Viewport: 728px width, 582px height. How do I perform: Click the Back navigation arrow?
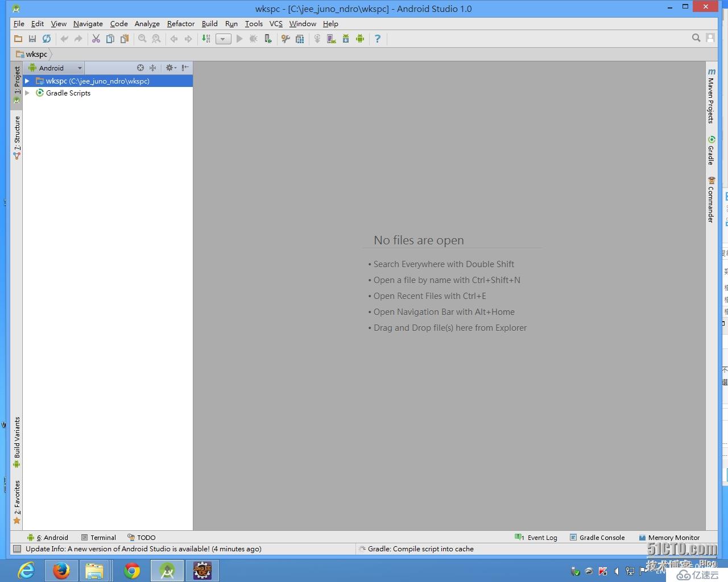(174, 39)
